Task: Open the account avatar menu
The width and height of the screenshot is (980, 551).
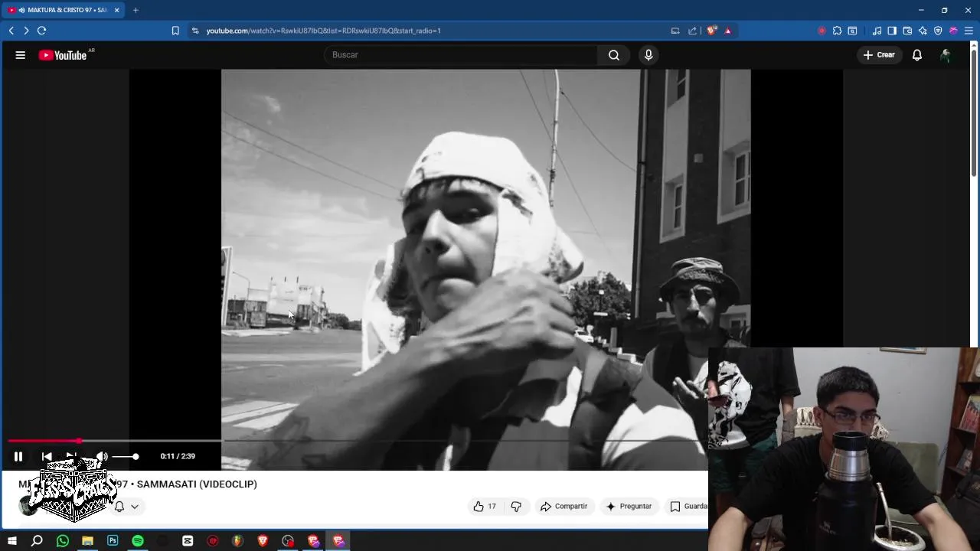Action: [x=946, y=55]
